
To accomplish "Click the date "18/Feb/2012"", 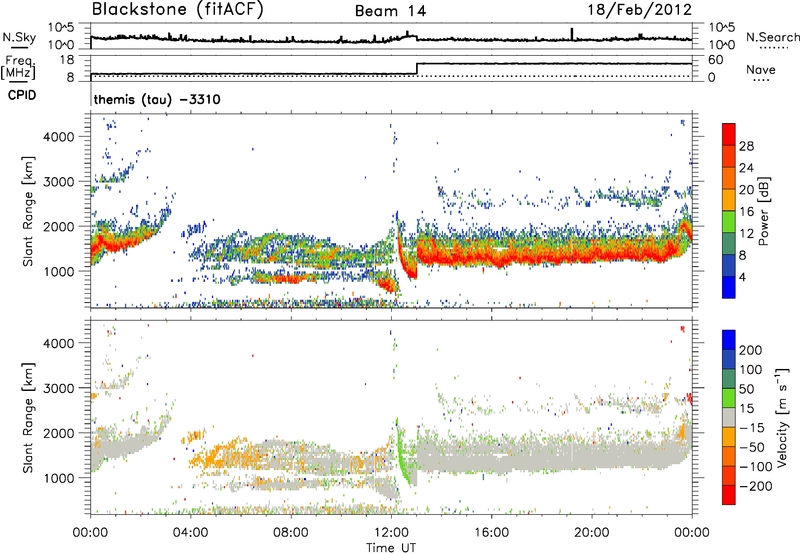I will (639, 10).
